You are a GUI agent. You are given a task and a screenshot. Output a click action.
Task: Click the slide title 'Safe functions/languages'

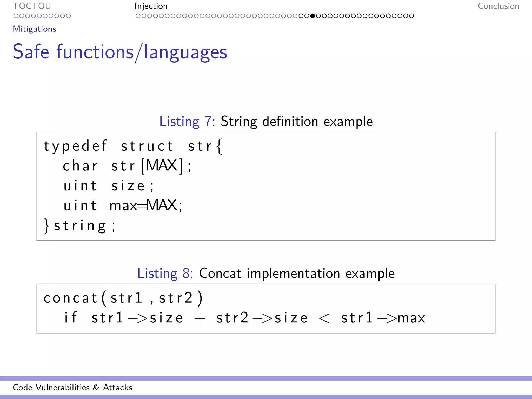(120, 52)
